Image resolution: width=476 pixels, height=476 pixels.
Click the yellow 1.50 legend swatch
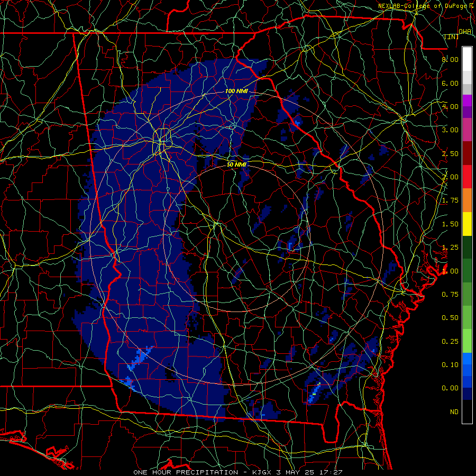[x=467, y=224]
